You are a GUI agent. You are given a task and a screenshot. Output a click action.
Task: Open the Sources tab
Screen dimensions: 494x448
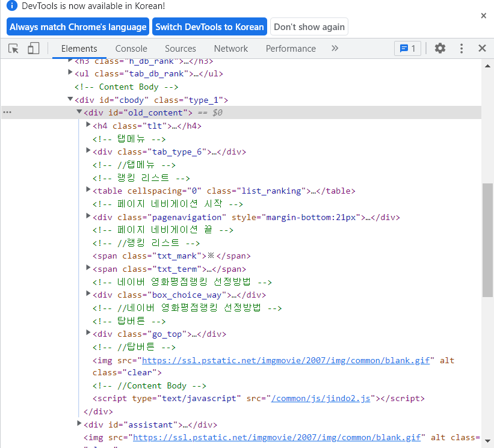coord(180,49)
